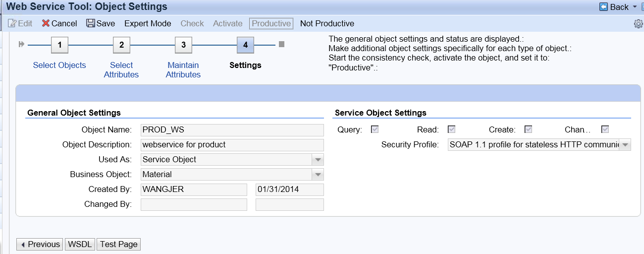
Task: Click the Object Description input field
Action: point(232,145)
